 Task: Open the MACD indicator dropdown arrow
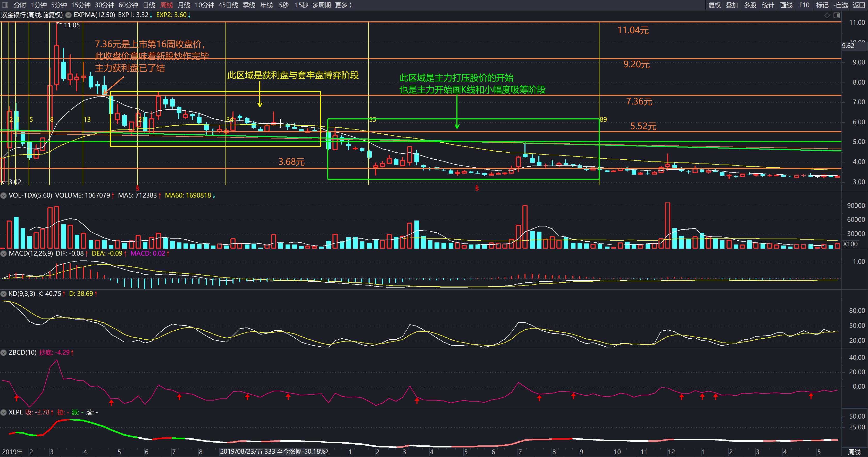coord(4,254)
